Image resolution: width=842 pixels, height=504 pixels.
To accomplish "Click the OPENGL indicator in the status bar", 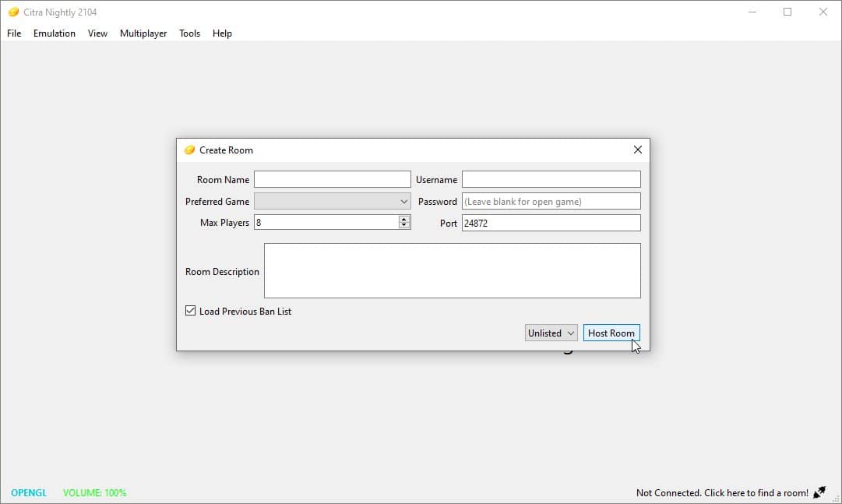I will pos(28,492).
